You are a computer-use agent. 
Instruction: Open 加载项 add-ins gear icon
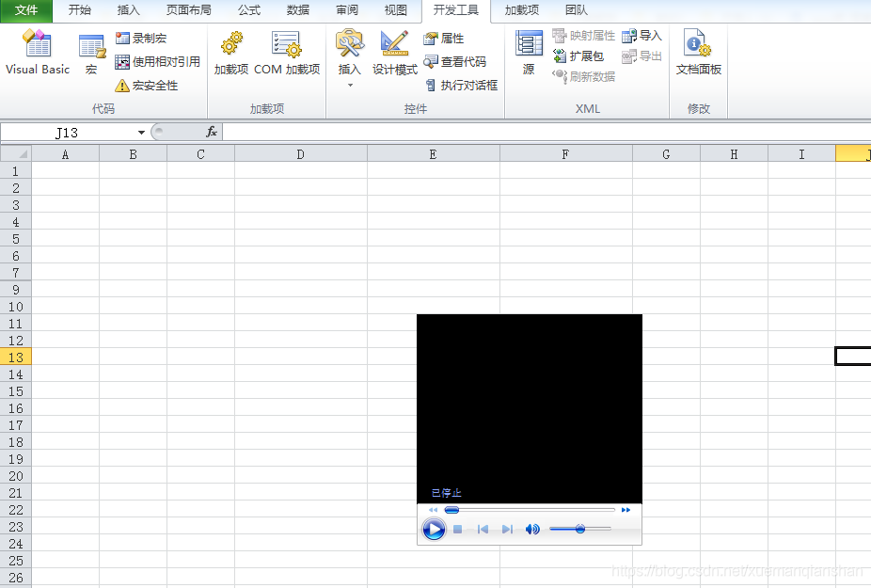coord(231,54)
